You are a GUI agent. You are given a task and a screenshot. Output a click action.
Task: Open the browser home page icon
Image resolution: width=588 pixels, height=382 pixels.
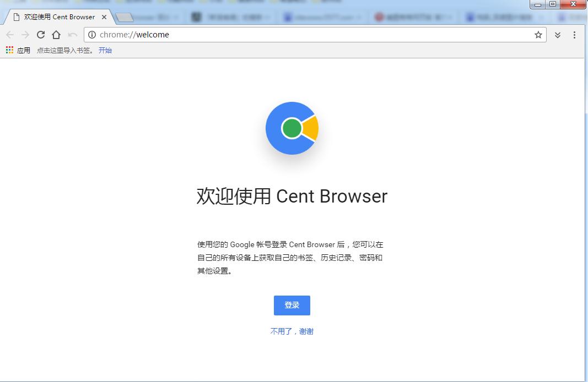(56, 34)
